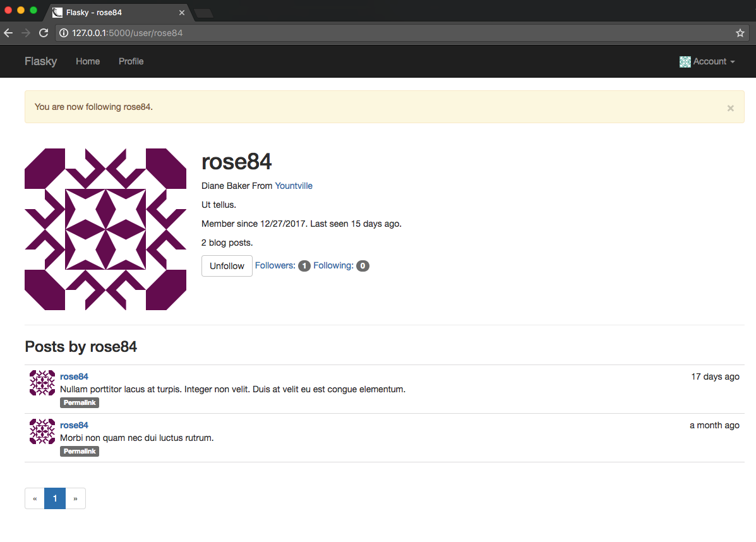Bookmark page with the star icon

point(740,33)
